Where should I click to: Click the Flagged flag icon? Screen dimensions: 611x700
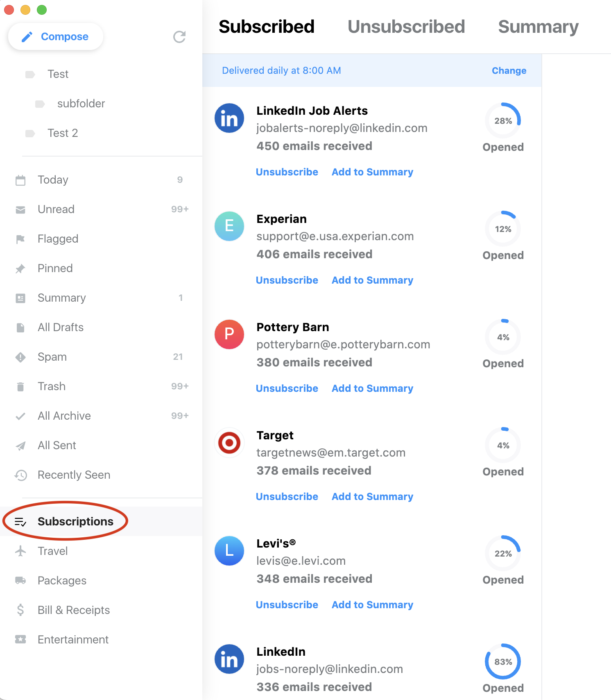pos(20,239)
